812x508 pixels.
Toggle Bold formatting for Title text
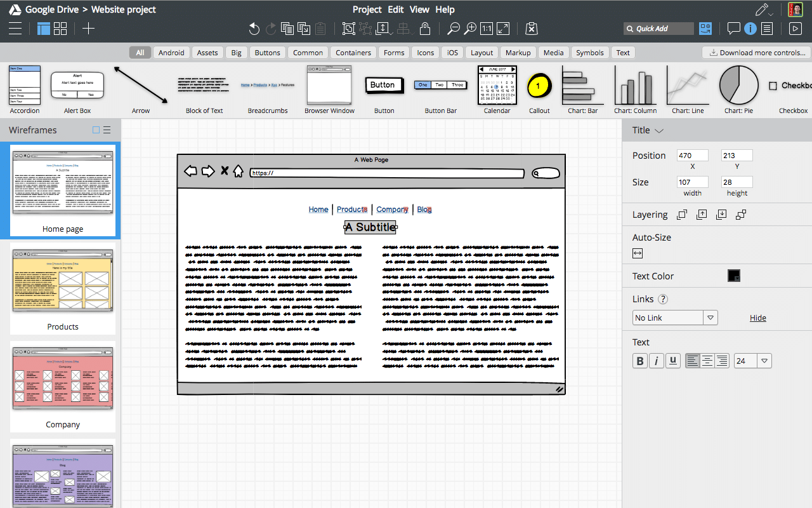[639, 360]
